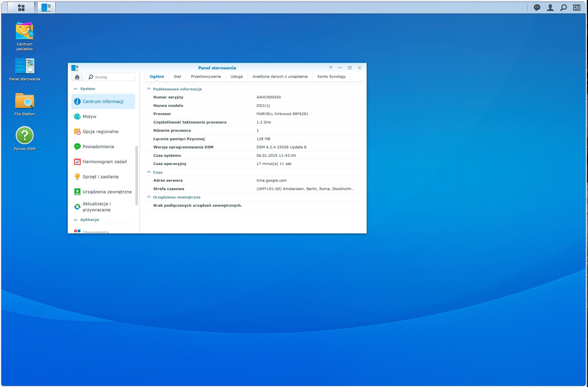
Task: Click system time 06.01.2025 11:43:04
Action: [x=276, y=156]
